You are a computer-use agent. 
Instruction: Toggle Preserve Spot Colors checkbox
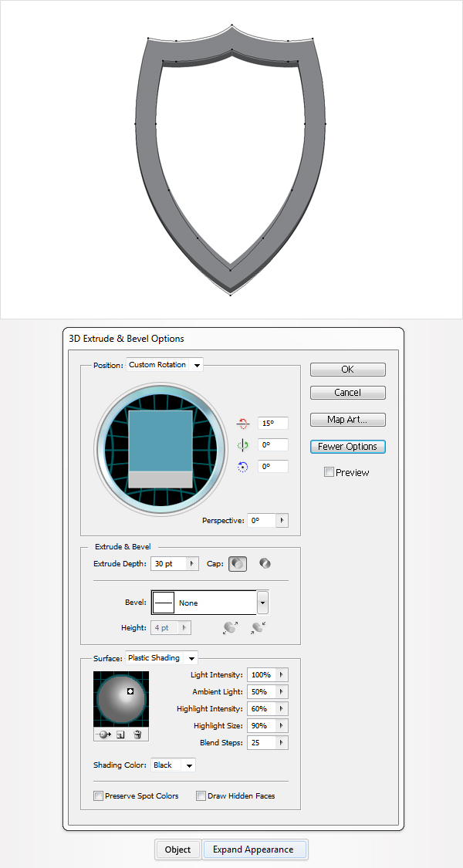pyautogui.click(x=98, y=796)
